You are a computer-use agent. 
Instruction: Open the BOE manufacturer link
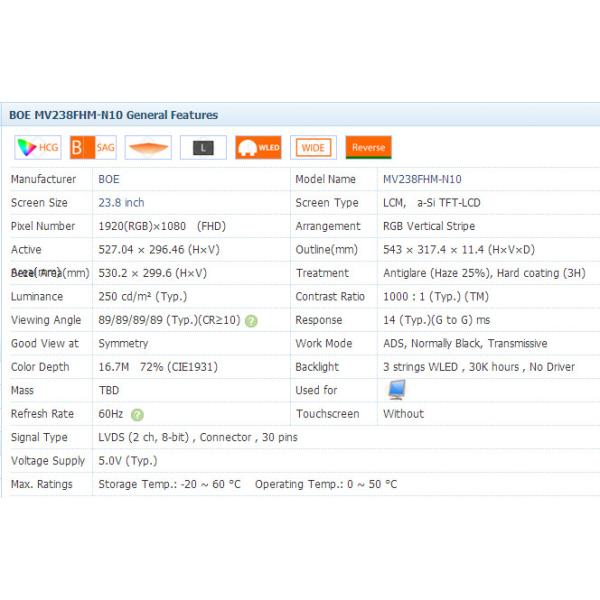click(108, 180)
